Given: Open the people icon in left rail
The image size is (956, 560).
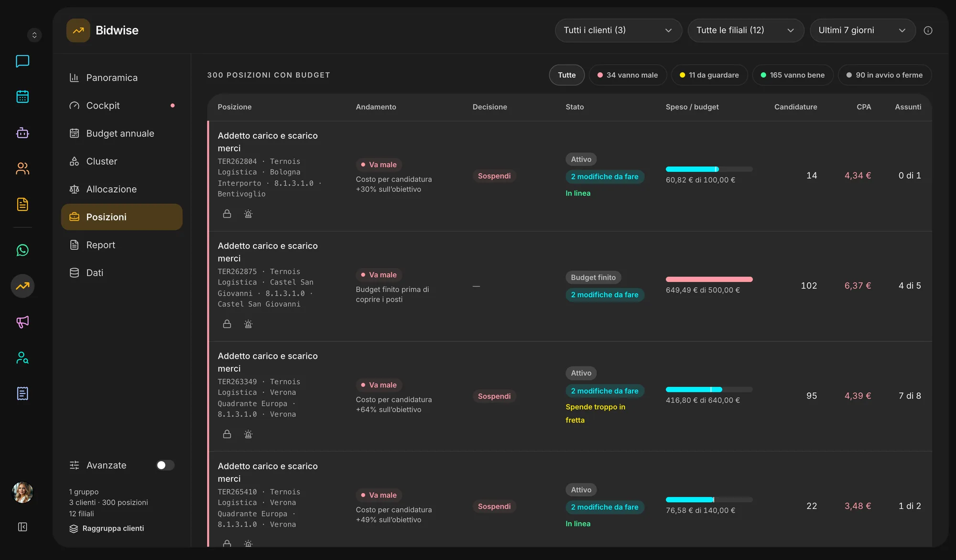Looking at the screenshot, I should 22,169.
